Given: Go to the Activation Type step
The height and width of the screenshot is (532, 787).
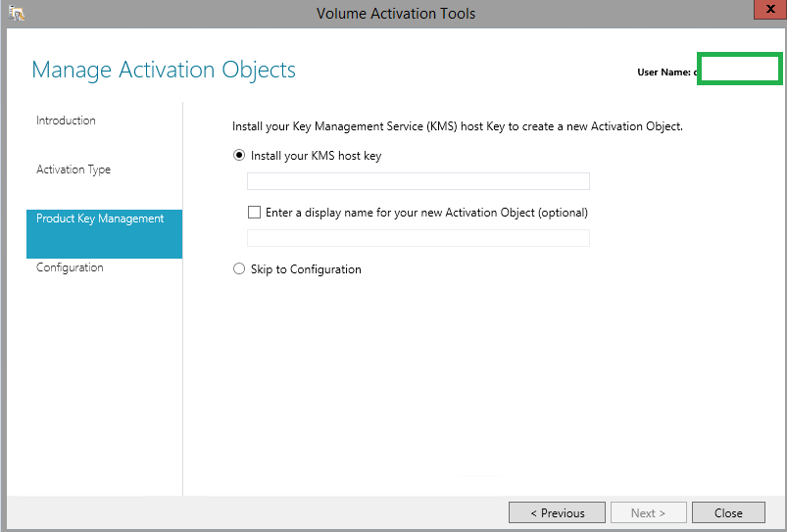Looking at the screenshot, I should coord(74,169).
